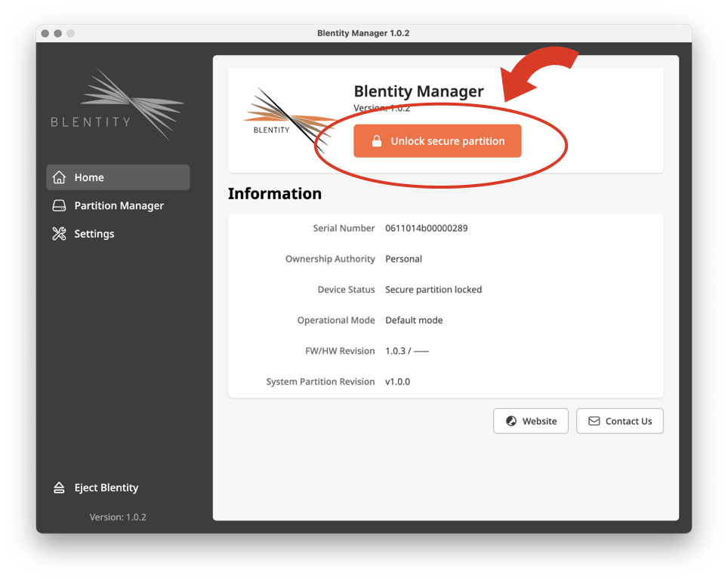The image size is (728, 581).
Task: Click the window title Blentity Manager 1.0.2
Action: 363,33
